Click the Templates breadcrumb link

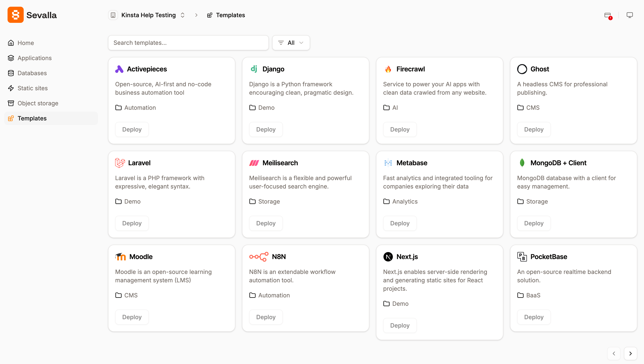coord(230,15)
